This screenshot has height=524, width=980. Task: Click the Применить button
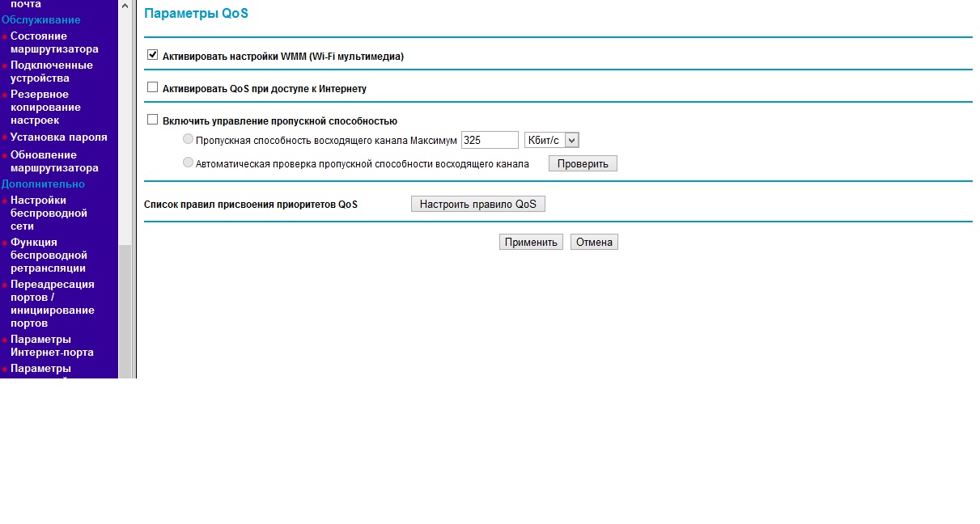coord(531,242)
